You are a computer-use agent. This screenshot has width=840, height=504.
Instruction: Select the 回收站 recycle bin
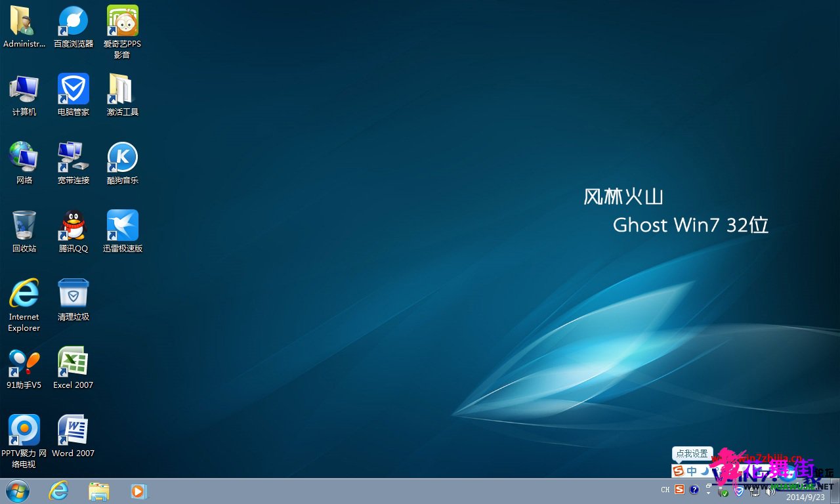(x=24, y=232)
